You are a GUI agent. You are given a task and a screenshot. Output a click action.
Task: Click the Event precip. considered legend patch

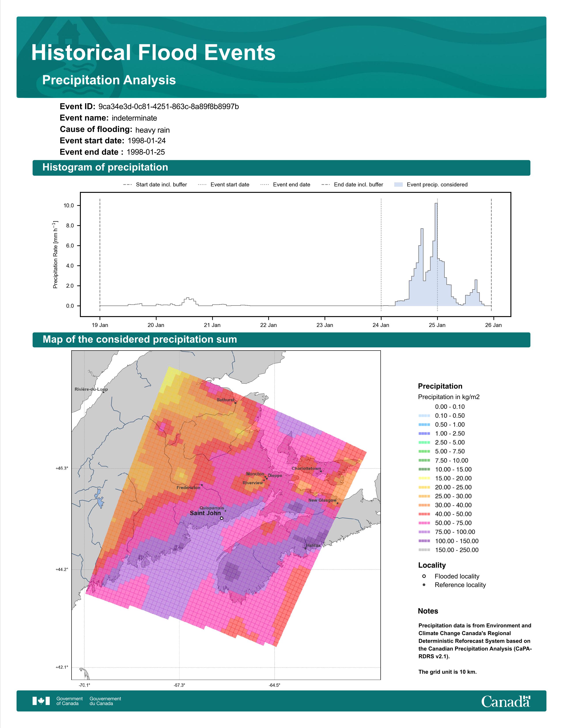(398, 185)
